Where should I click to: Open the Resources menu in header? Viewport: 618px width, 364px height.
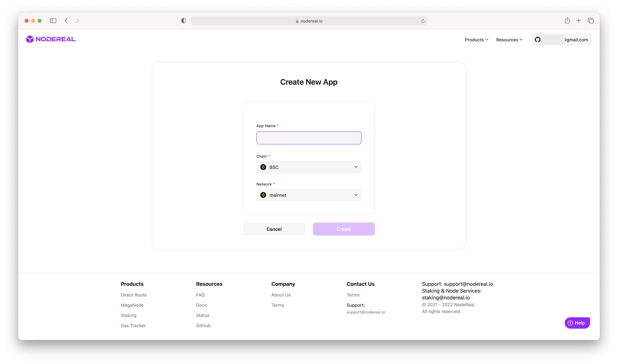509,40
